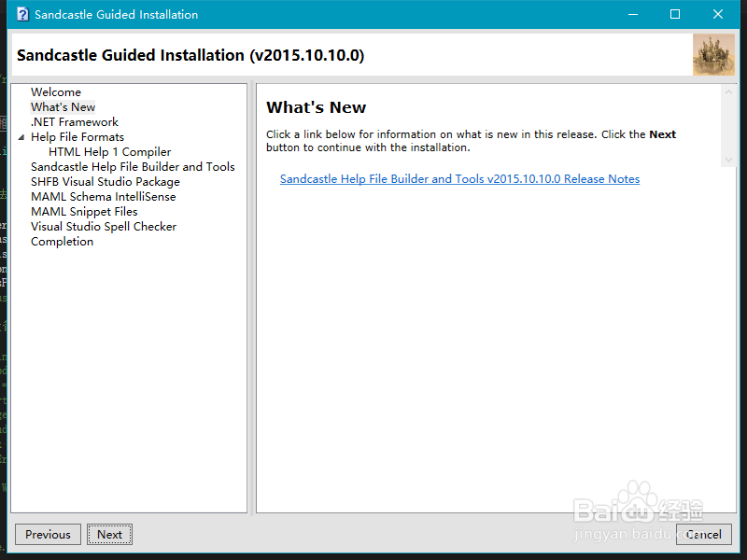
Task: Click the scroll down arrow in description pane
Action: click(728, 160)
